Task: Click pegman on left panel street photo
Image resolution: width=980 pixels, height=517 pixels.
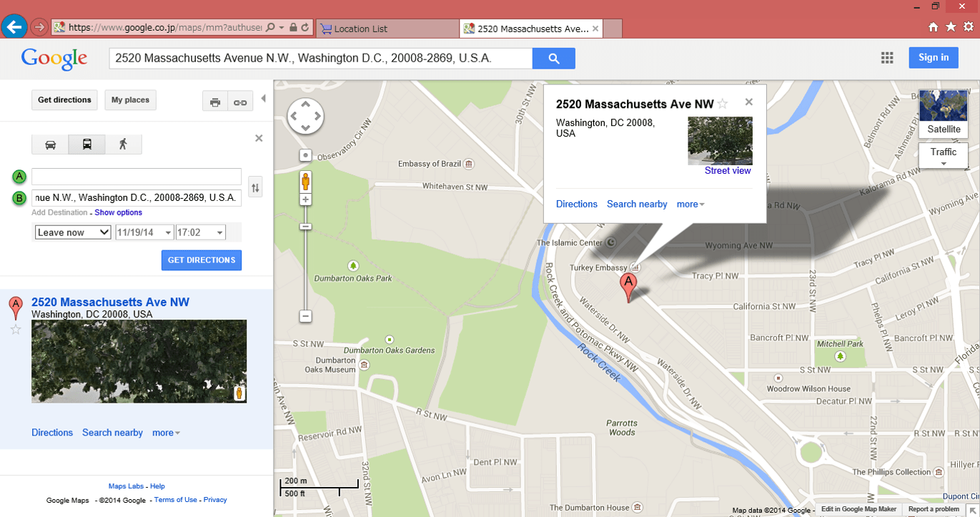Action: point(239,393)
